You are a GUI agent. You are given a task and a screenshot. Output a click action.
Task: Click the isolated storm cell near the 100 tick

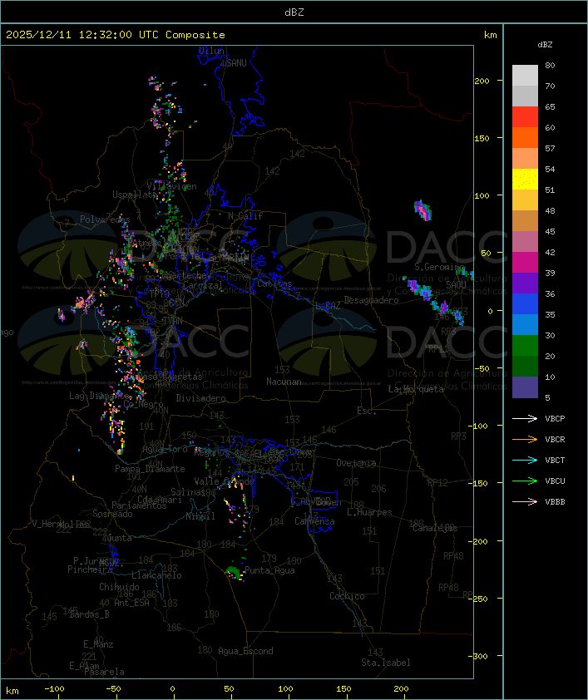[x=422, y=210]
